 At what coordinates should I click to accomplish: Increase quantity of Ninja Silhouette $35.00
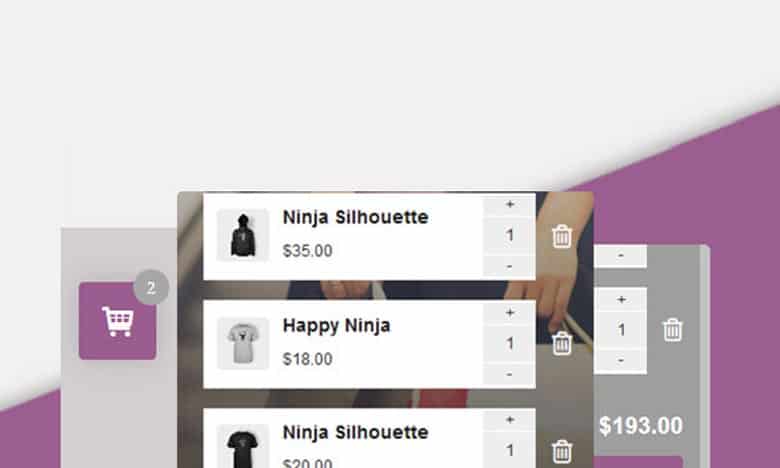(509, 204)
